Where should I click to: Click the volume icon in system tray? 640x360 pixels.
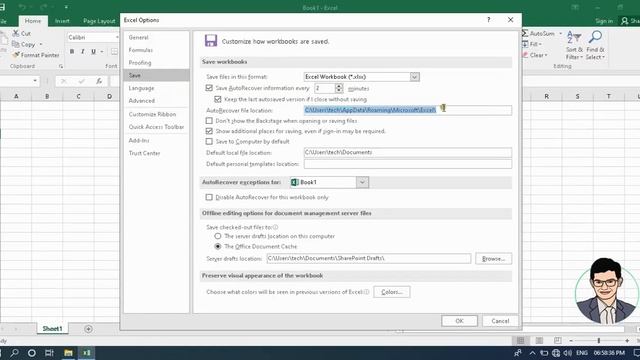pyautogui.click(x=568, y=353)
